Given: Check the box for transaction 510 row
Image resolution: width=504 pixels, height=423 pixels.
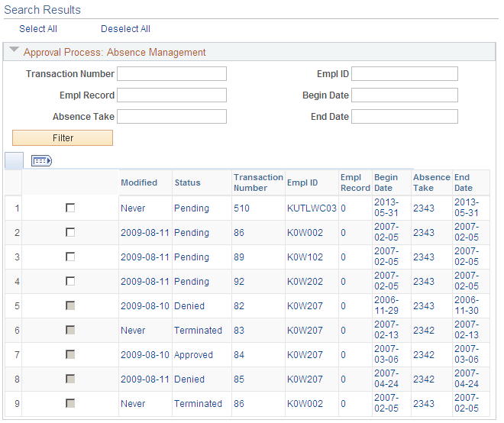Looking at the screenshot, I should coord(70,208).
